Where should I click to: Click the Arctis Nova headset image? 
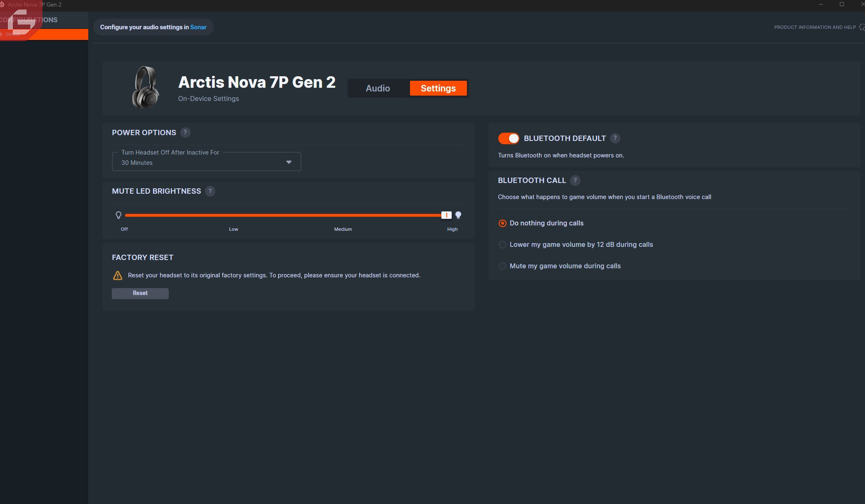tap(146, 87)
